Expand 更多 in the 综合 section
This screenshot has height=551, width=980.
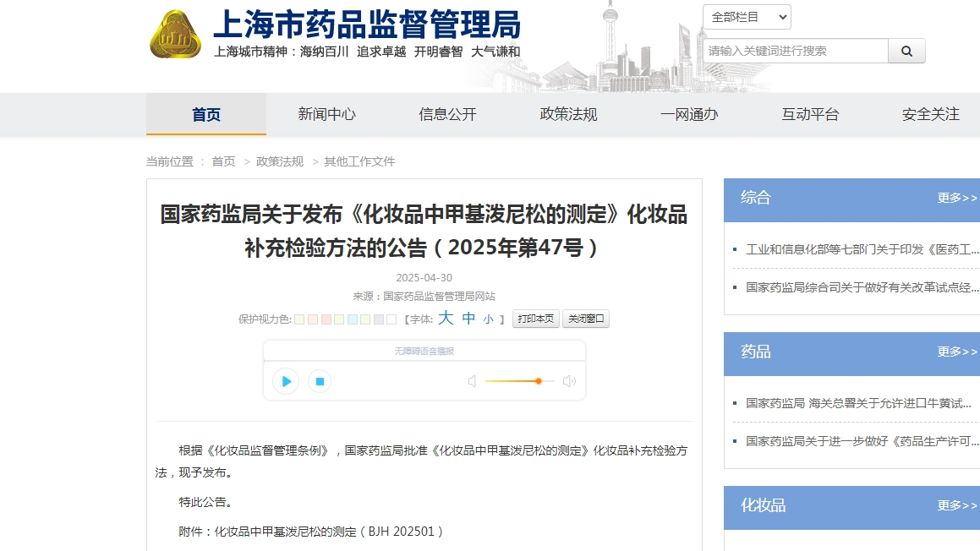(956, 198)
